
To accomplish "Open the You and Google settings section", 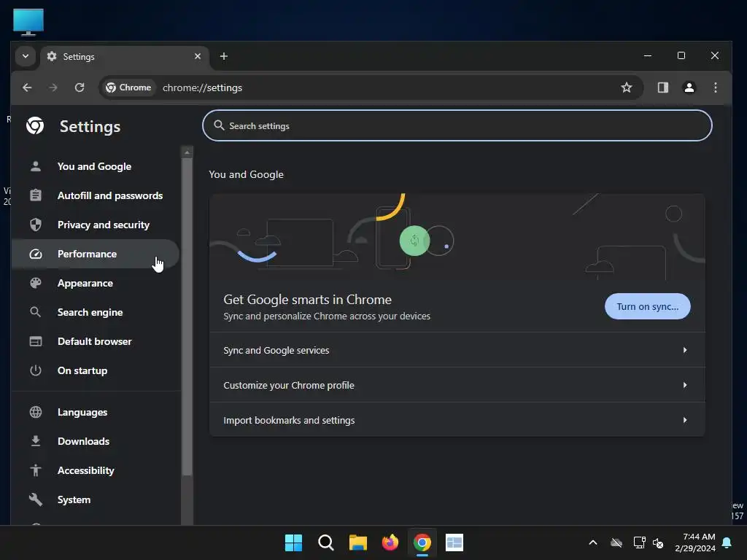I will [94, 167].
